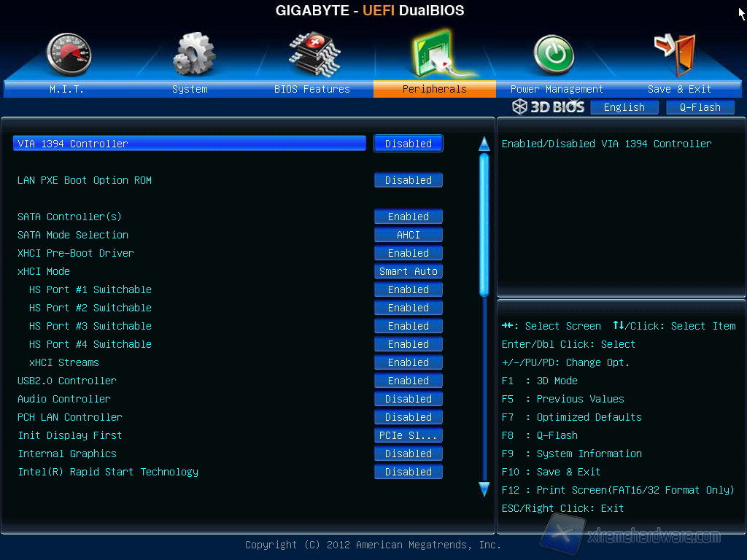747x560 pixels.
Task: Click the BIOS Features chip icon
Action: (314, 52)
